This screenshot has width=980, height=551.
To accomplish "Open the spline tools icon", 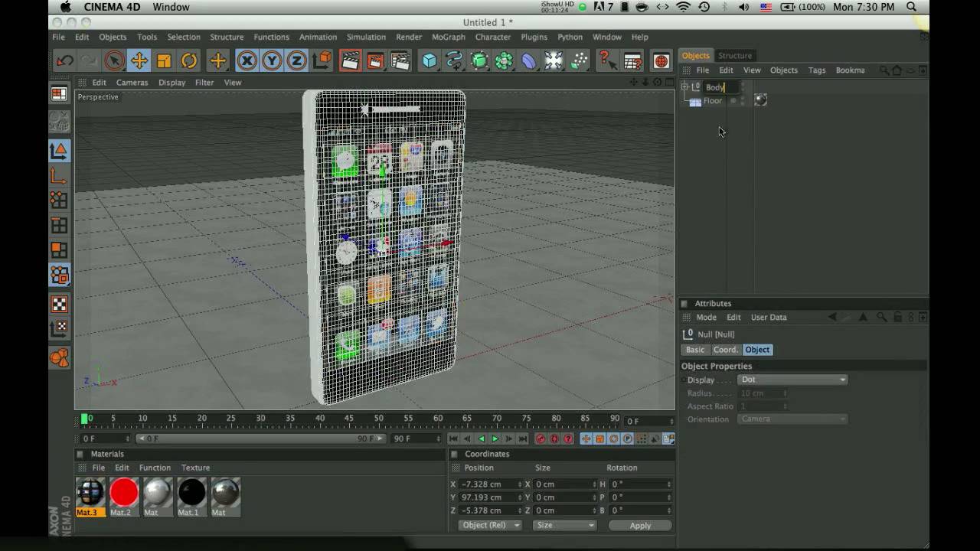I will (454, 60).
